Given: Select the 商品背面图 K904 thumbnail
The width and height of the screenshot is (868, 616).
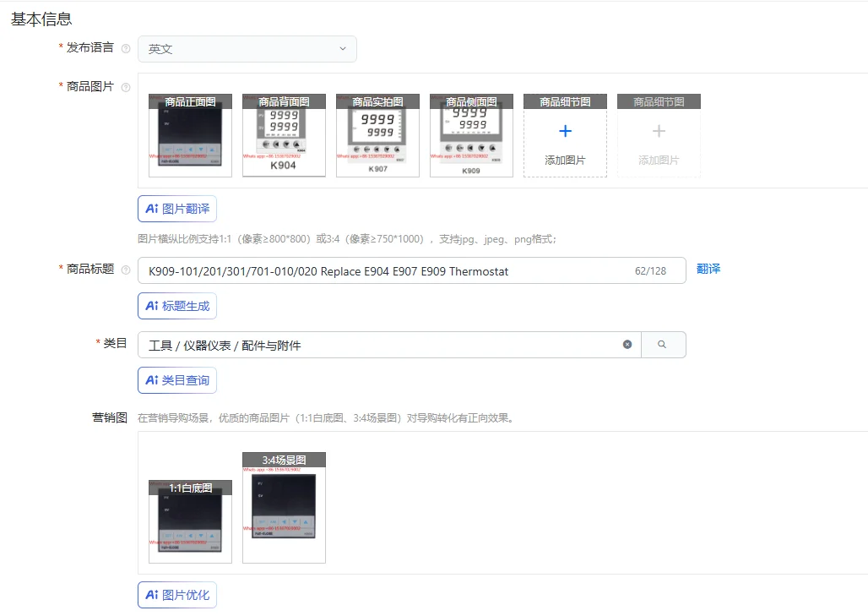Looking at the screenshot, I should coord(284,136).
